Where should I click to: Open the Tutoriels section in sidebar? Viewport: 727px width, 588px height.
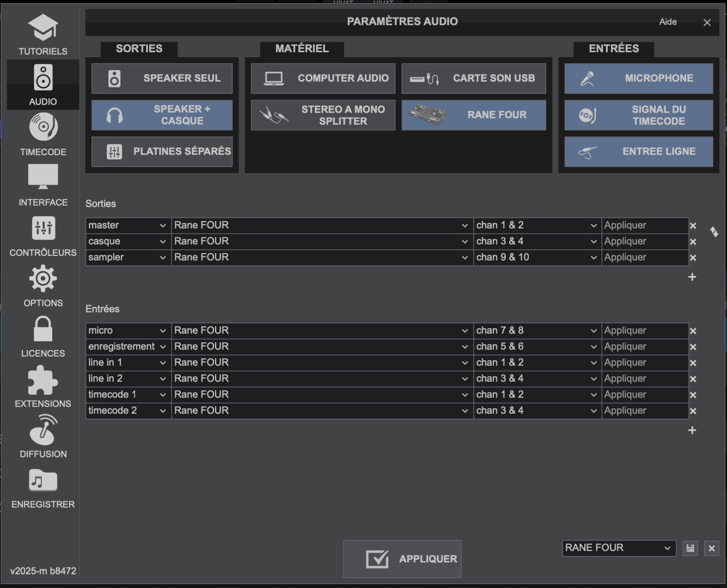click(43, 34)
